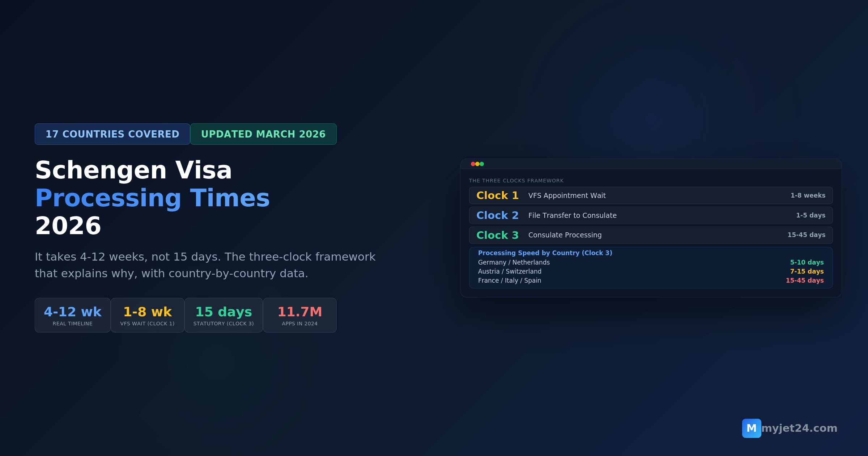Click the yellow window dot
The height and width of the screenshot is (456, 868).
(x=477, y=164)
